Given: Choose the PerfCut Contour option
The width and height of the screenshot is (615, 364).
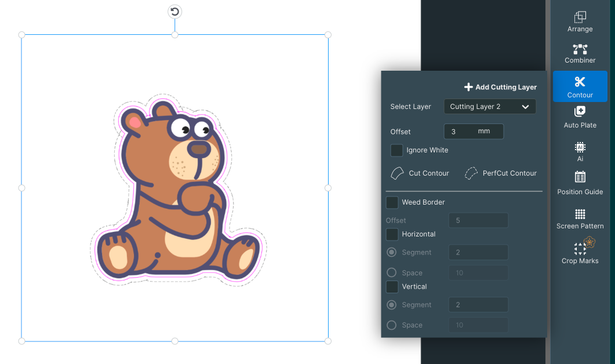Looking at the screenshot, I should pos(501,173).
